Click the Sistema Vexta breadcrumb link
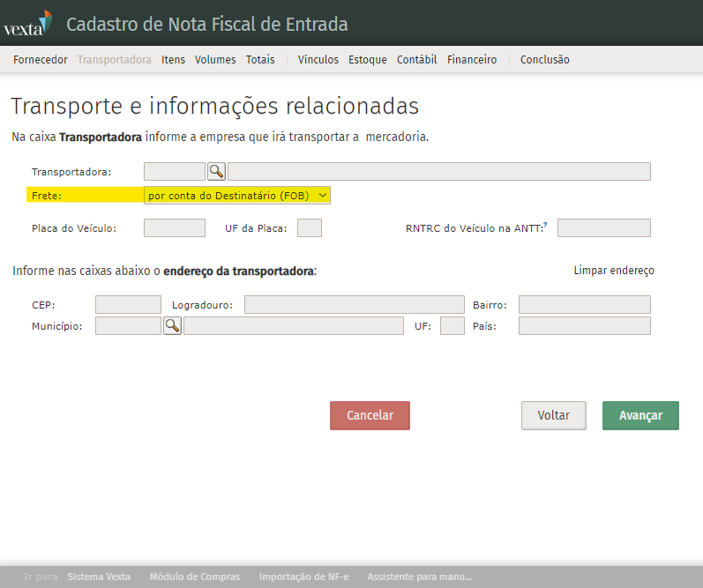 99,577
